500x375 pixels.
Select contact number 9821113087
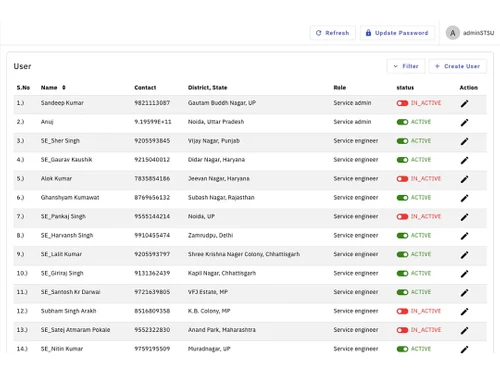[152, 103]
